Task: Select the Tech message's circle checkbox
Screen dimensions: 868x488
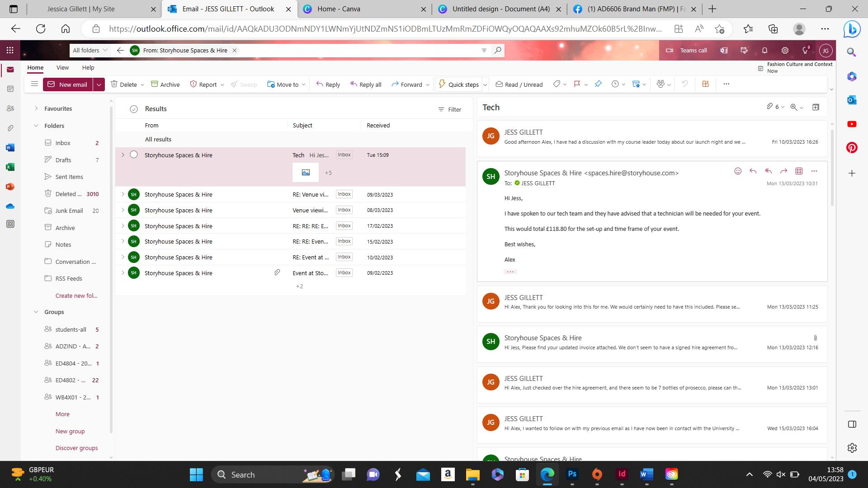Action: click(x=133, y=155)
